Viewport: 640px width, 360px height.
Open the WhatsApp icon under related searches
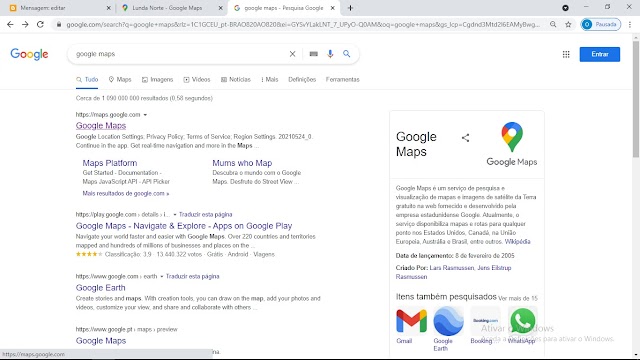point(522,321)
